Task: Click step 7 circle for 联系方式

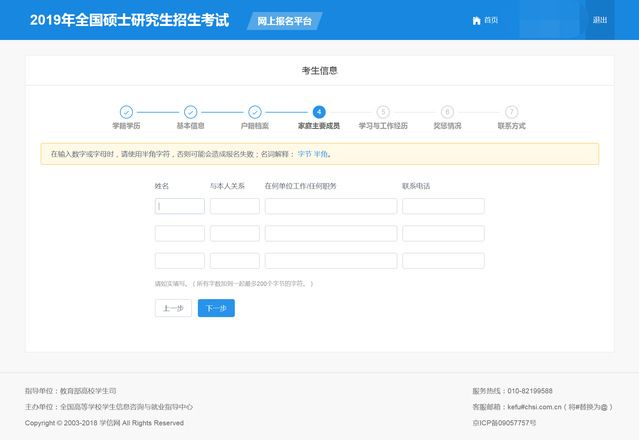Action: point(511,112)
